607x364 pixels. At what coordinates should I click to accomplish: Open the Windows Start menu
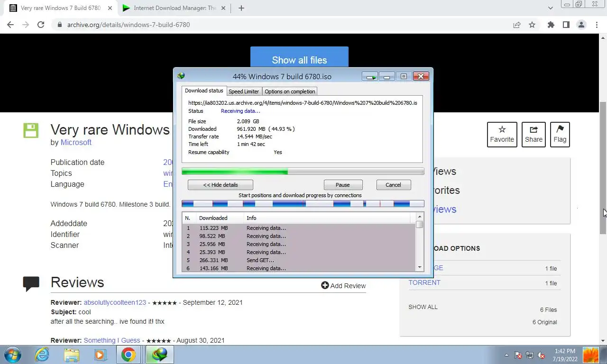12,355
